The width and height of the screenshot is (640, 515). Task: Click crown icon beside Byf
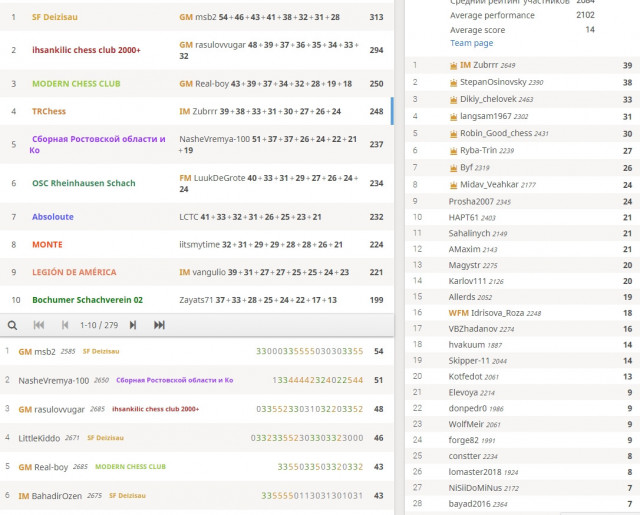[453, 168]
